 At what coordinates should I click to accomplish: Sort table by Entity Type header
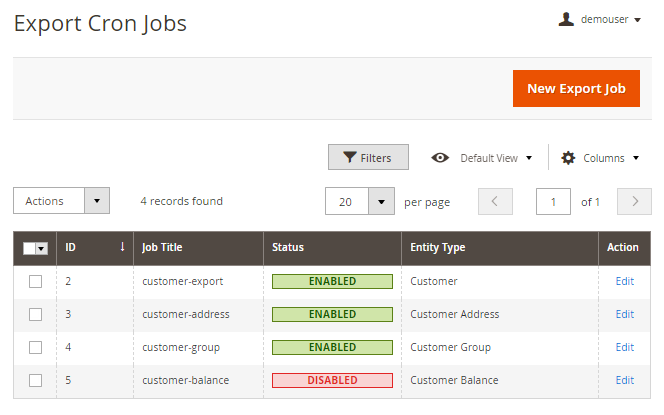[x=437, y=247]
